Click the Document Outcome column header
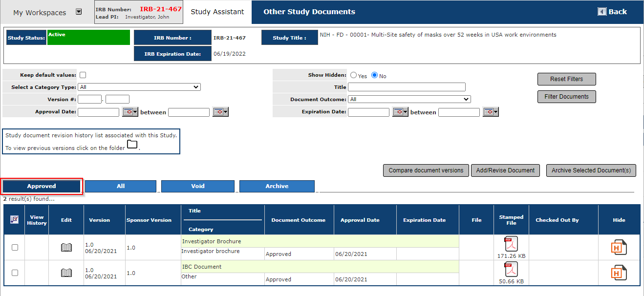Viewport: 644px width, 296px height. (299, 220)
